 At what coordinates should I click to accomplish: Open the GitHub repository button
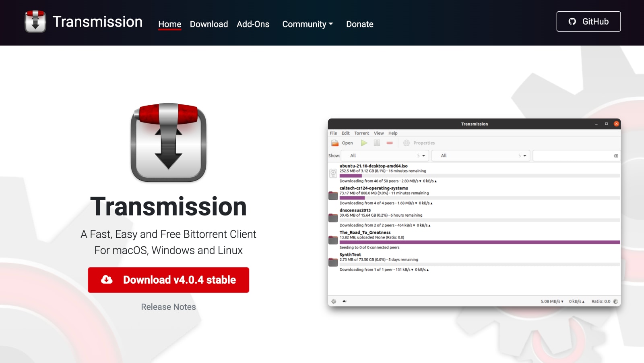tap(588, 21)
